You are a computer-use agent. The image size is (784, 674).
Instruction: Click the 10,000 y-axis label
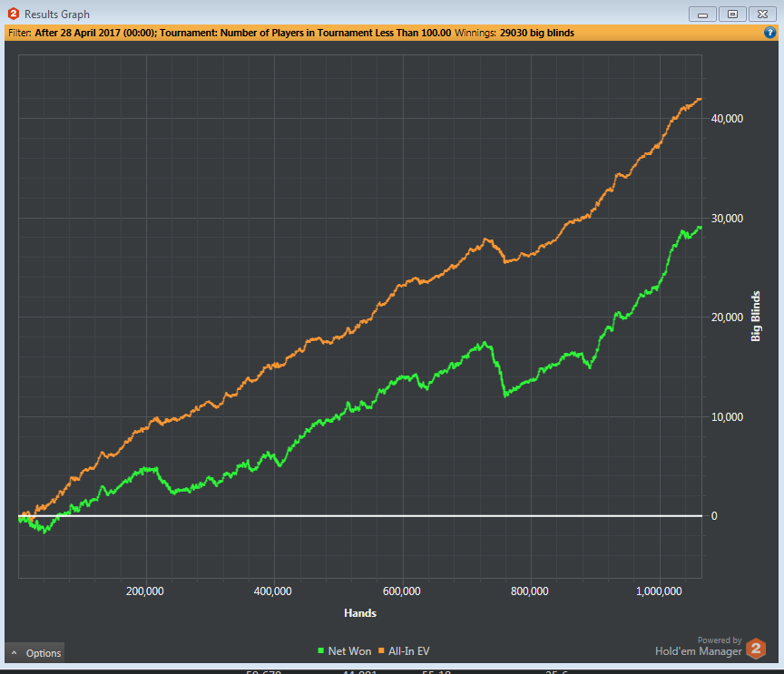(x=727, y=417)
